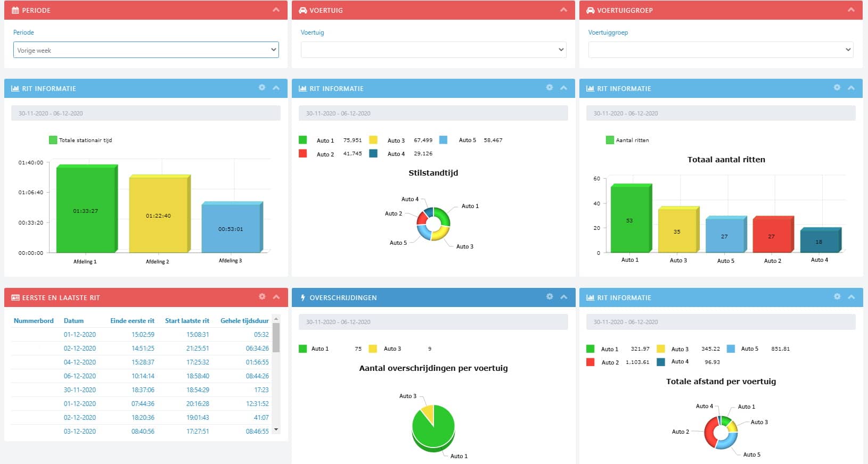
Task: Click gear icon on stationair tijd chart panel
Action: tap(261, 88)
